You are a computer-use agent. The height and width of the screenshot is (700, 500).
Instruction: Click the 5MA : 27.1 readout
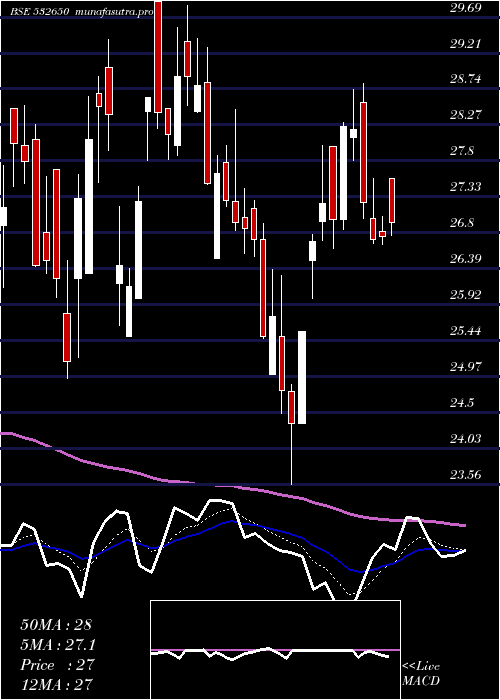(58, 645)
